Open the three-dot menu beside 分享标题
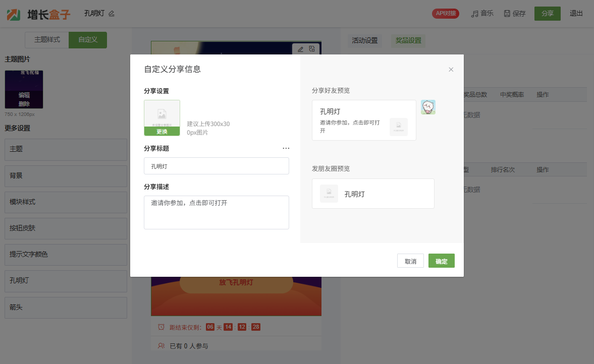 pyautogui.click(x=286, y=148)
